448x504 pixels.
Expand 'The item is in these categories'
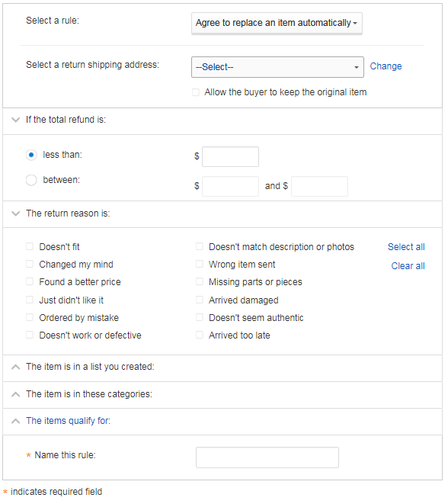tap(15, 394)
